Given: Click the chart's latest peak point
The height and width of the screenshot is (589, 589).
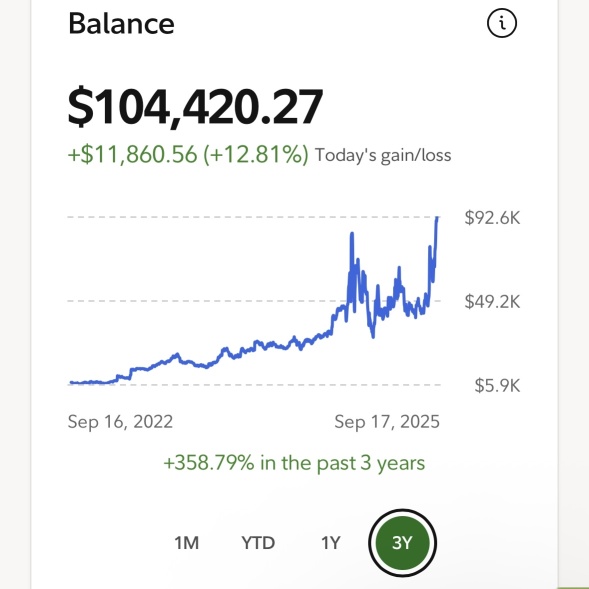Looking at the screenshot, I should (437, 218).
